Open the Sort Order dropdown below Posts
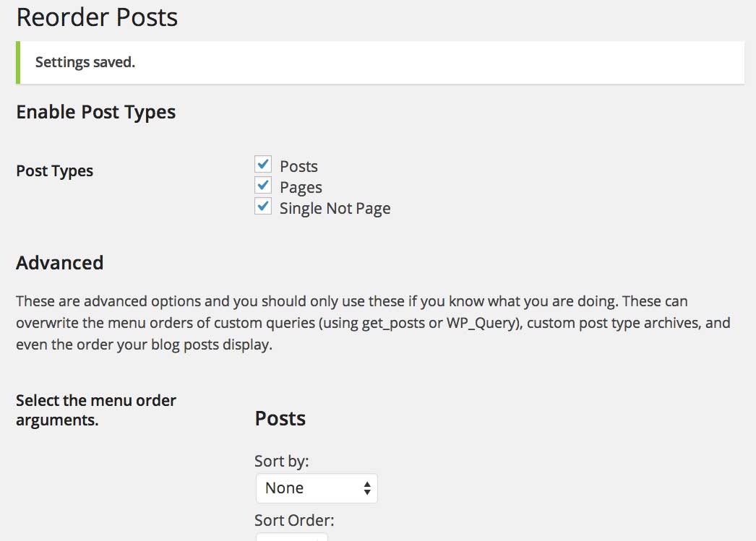Viewport: 756px width, 541px height. pyautogui.click(x=292, y=537)
